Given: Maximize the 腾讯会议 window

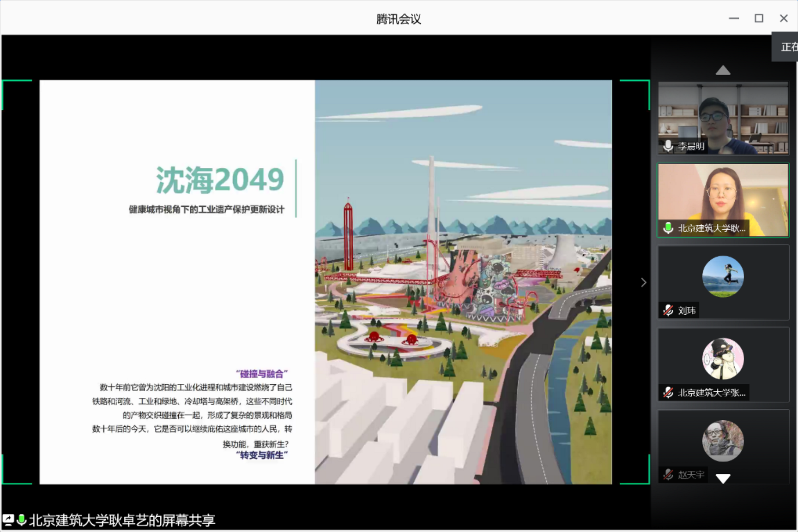Looking at the screenshot, I should (x=759, y=18).
